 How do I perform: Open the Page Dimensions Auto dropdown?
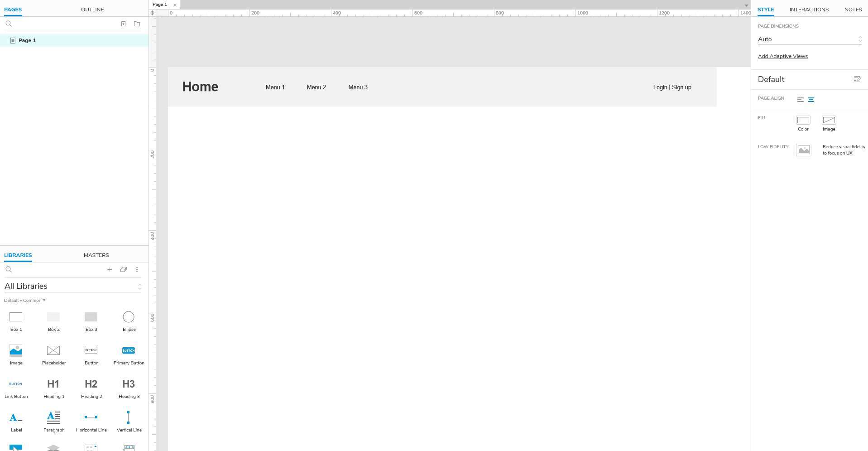[x=810, y=39]
